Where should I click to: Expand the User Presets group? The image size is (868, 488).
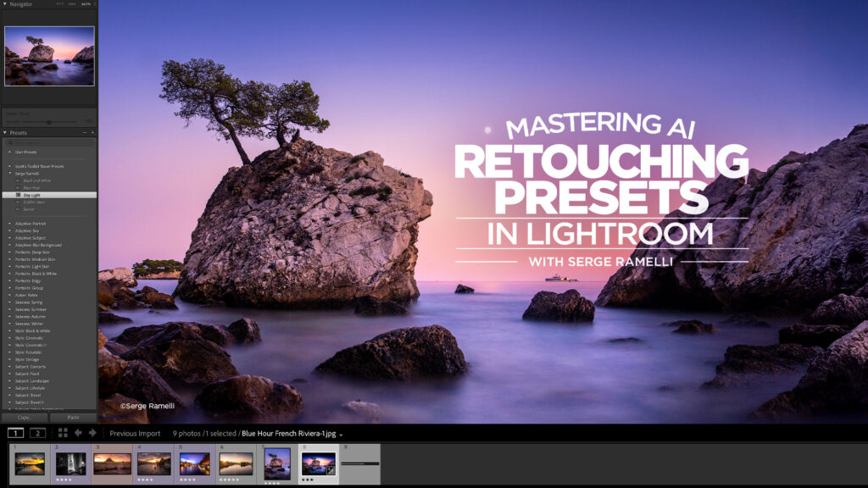[10, 152]
